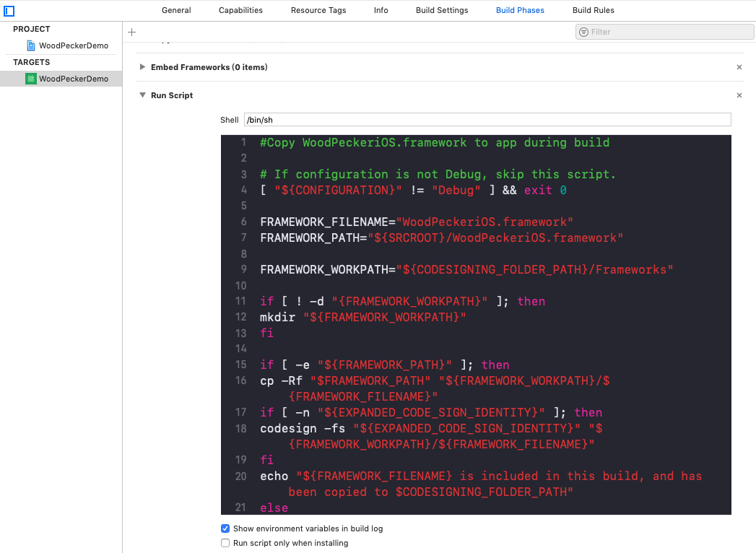The image size is (756, 553).
Task: Click the codesign -fs command on line 18
Action: [x=431, y=436]
